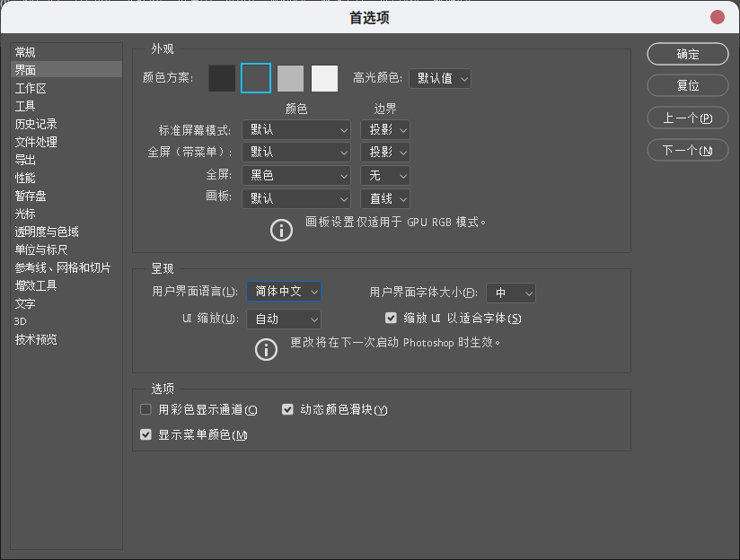Open the 用户界面语言 dropdown
This screenshot has width=740, height=560.
coord(283,291)
